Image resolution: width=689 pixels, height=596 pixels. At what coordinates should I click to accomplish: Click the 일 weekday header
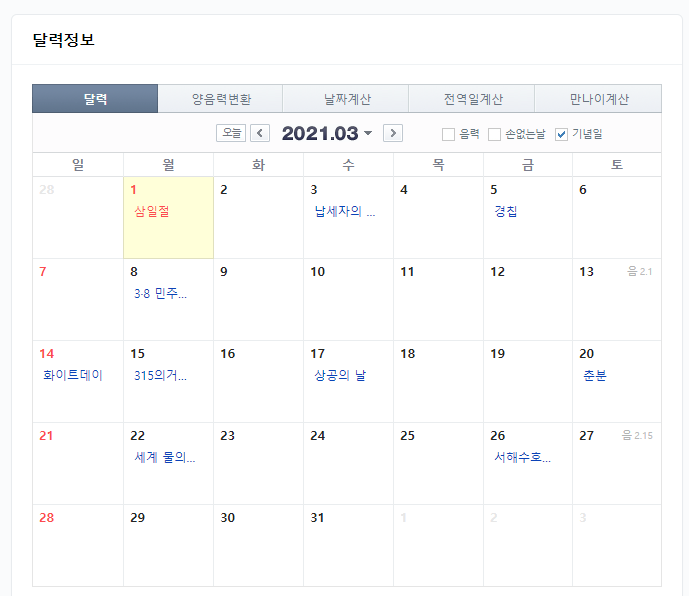[78, 165]
